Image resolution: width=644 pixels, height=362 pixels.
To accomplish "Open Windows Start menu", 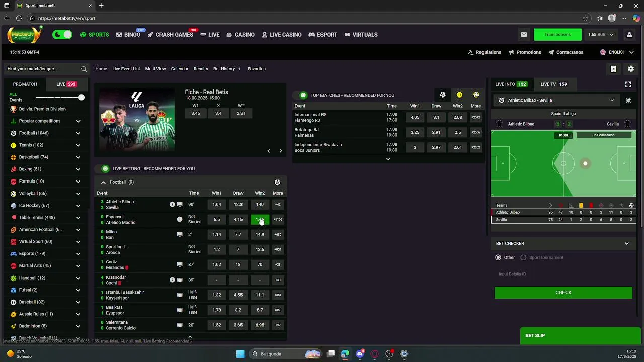I will click(x=240, y=354).
